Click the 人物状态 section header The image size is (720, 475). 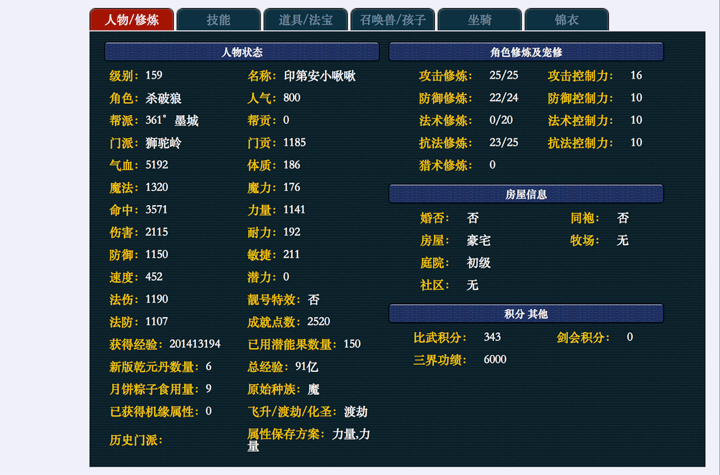[x=241, y=52]
